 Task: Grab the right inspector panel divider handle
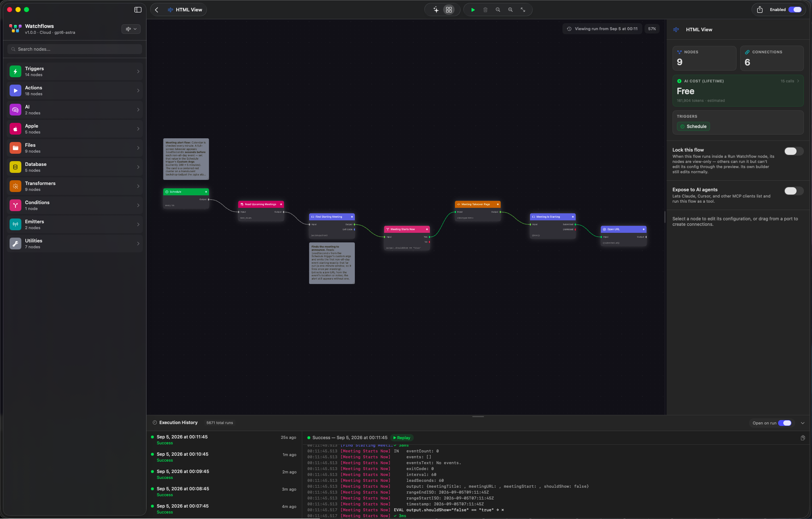coord(665,217)
